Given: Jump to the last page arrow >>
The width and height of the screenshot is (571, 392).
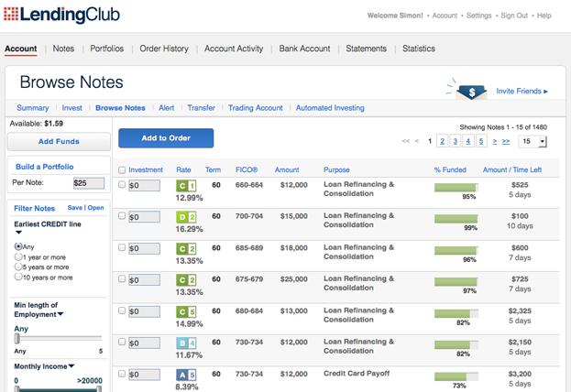Looking at the screenshot, I should tap(506, 141).
